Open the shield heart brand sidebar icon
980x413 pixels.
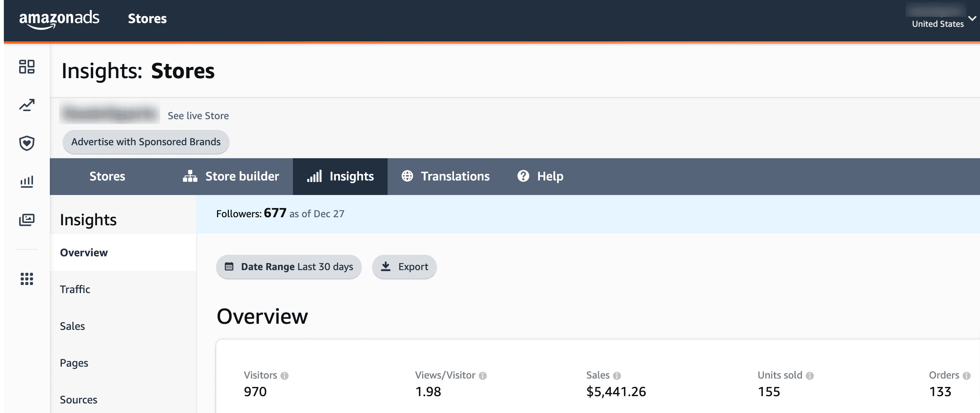[x=27, y=143]
